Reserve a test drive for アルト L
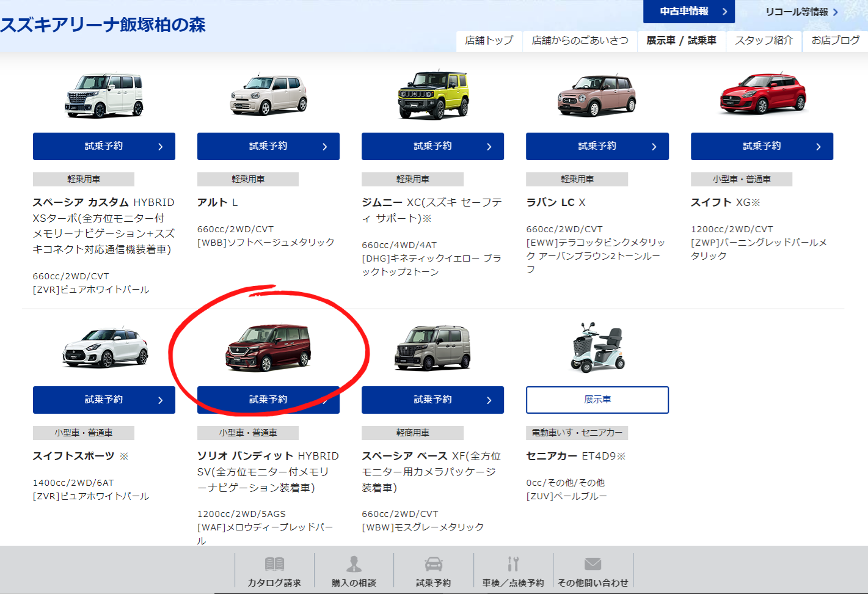The image size is (868, 594). pyautogui.click(x=268, y=147)
